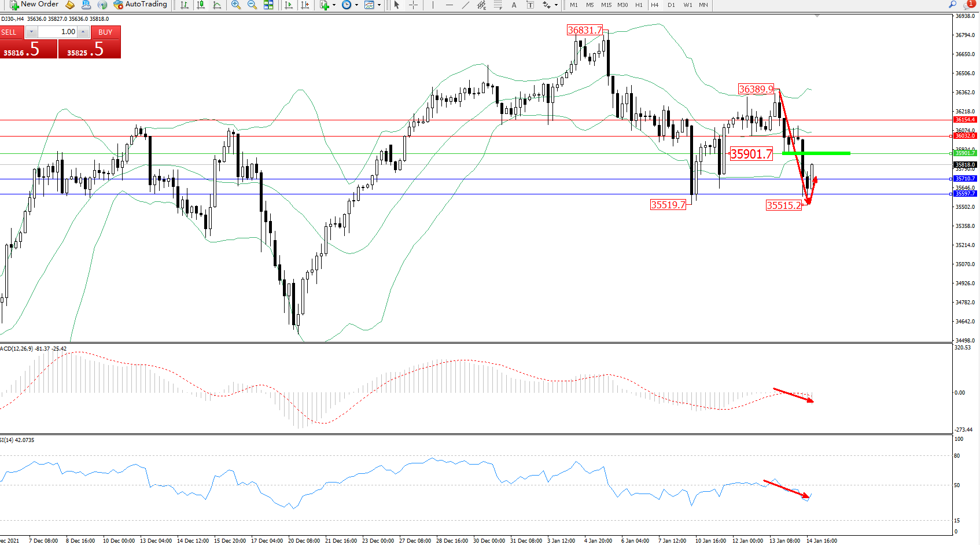980x545 pixels.
Task: Expand the indicators list dropdown arrow
Action: coord(334,5)
